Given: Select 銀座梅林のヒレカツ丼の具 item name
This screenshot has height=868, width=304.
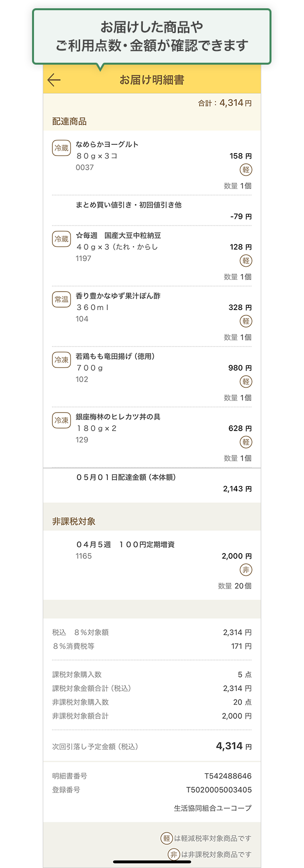Looking at the screenshot, I should (118, 417).
